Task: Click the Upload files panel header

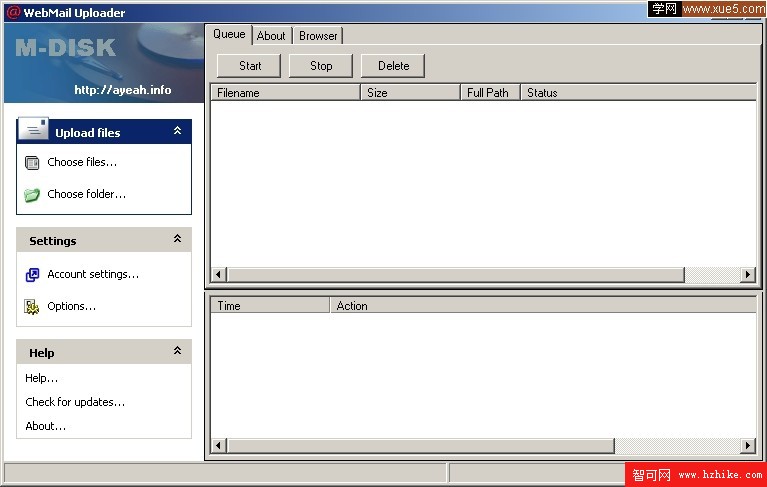Action: coord(104,132)
